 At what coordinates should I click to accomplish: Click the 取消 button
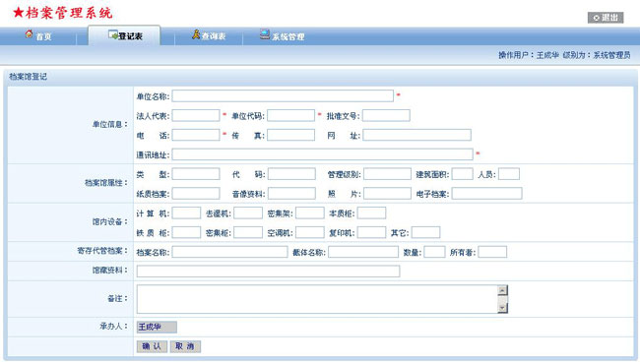coord(185,346)
